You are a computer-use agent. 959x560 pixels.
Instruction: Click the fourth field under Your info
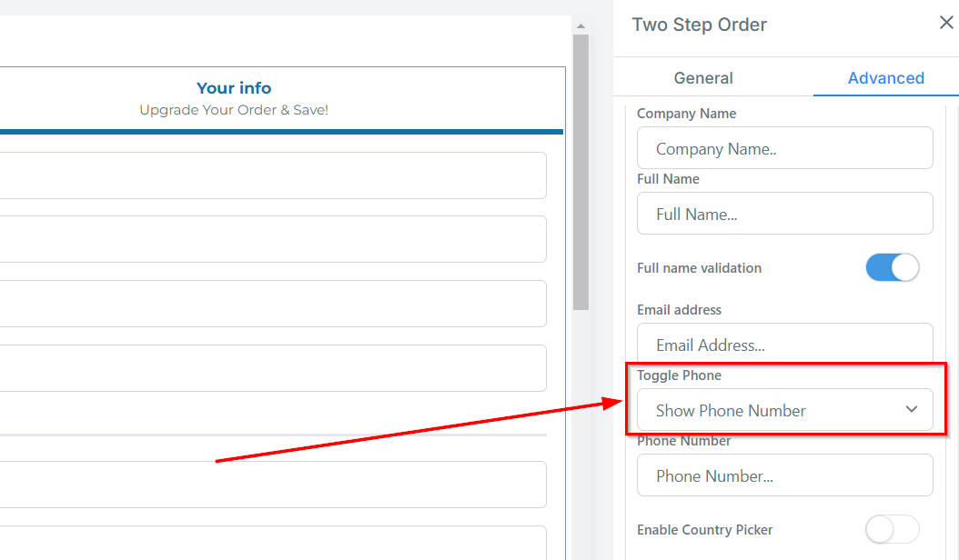tap(273, 368)
